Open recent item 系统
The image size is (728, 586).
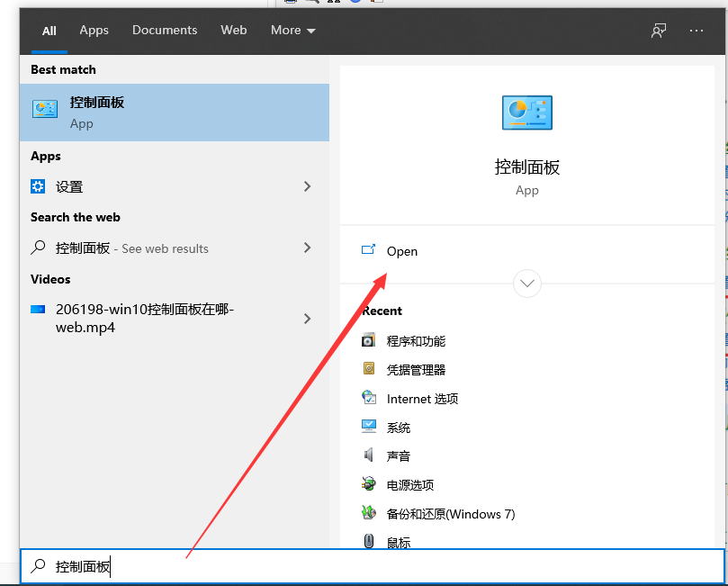(399, 428)
